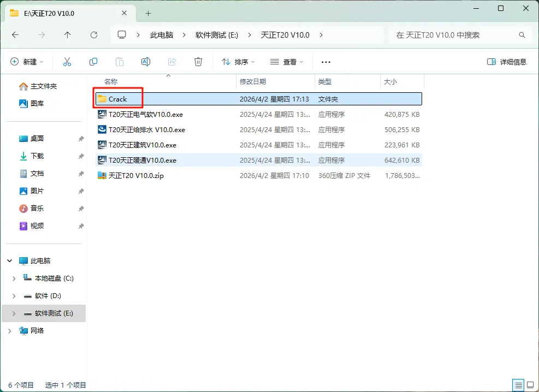Select the E:\天正T20 V10.0 tab
Image resolution: width=539 pixels, height=392 pixels.
coord(71,14)
